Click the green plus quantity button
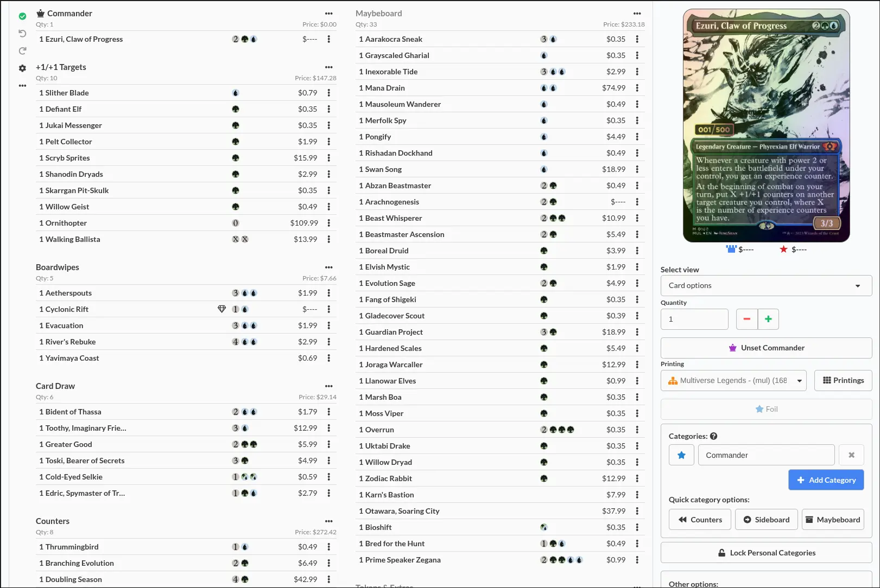Screen dimensions: 880x588 (768, 319)
